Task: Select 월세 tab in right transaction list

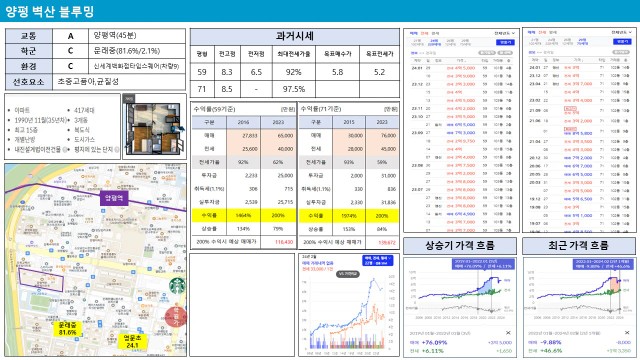Action: tap(553, 32)
